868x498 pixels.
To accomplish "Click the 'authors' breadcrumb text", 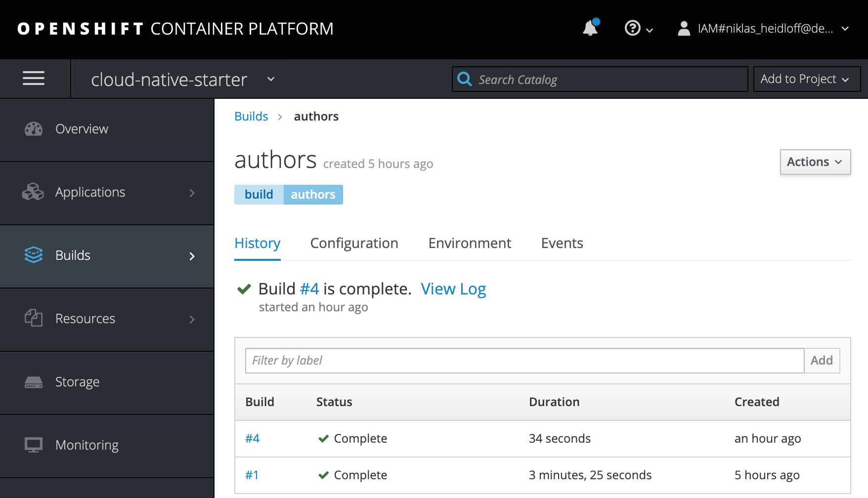I will pos(316,117).
